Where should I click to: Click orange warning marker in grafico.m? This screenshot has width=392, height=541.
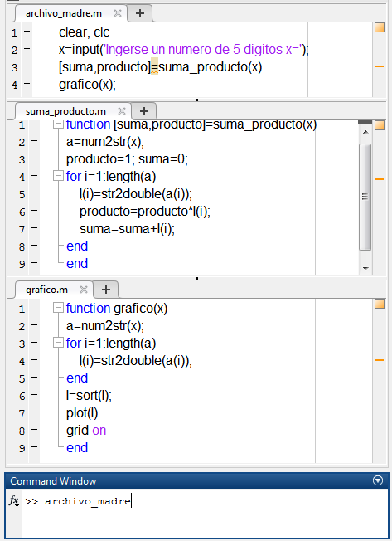[x=379, y=360]
